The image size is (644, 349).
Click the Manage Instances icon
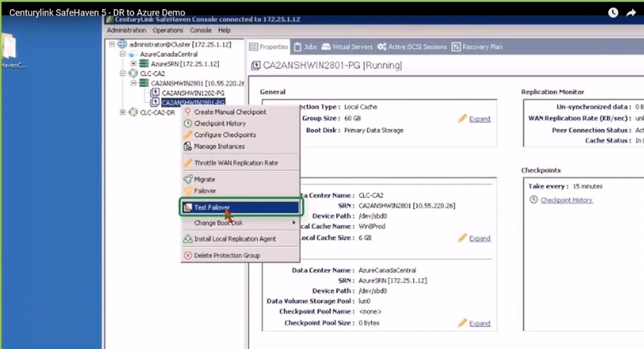coord(188,146)
